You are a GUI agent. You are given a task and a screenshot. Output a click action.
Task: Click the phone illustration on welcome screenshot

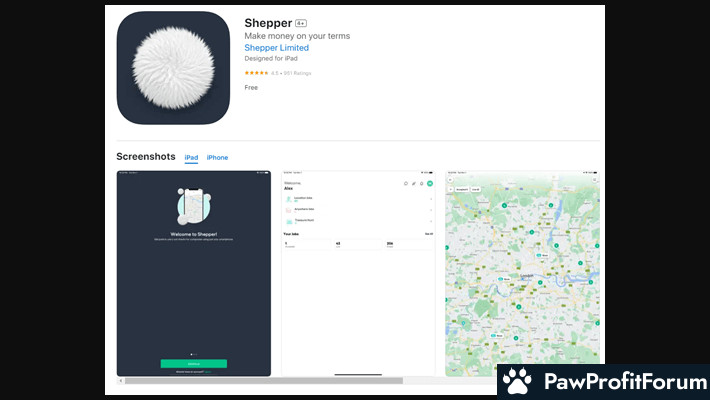pyautogui.click(x=194, y=205)
